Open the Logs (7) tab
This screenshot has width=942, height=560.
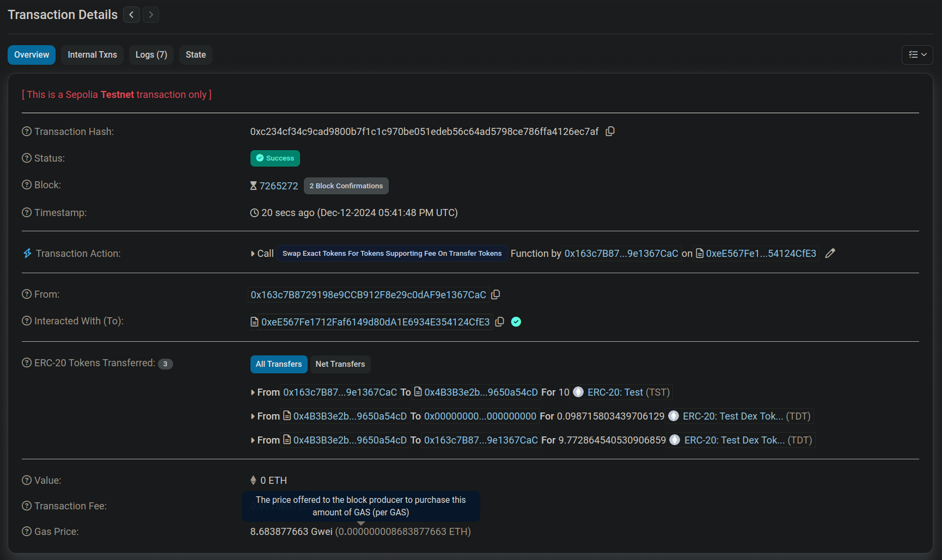(151, 54)
